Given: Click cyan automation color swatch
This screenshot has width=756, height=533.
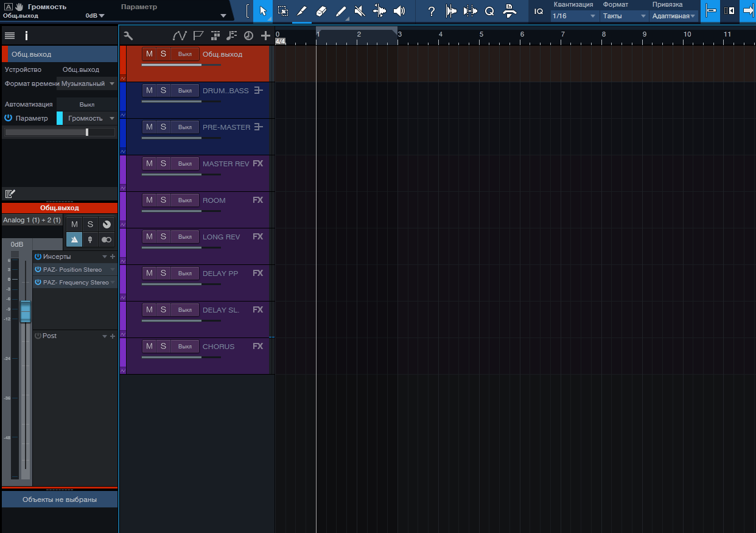Looking at the screenshot, I should (60, 118).
